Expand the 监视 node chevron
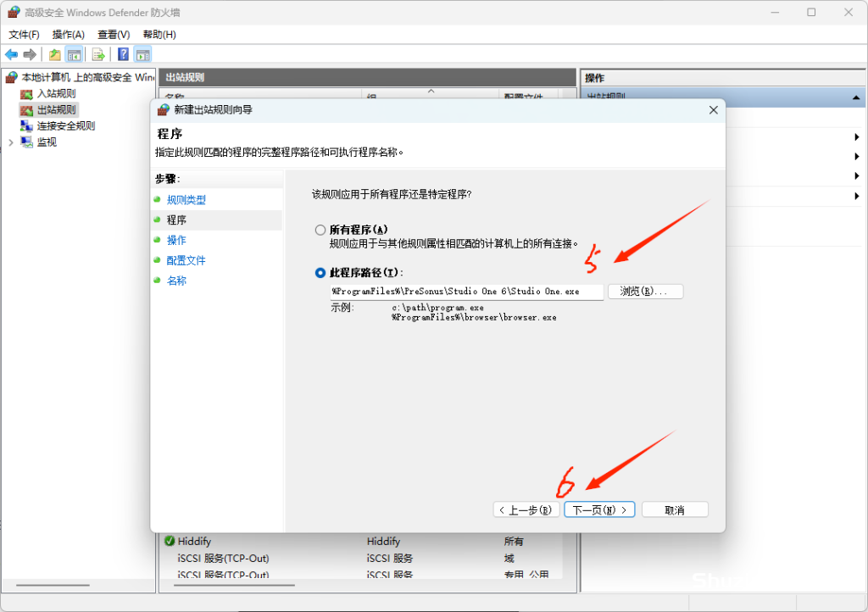868x612 pixels. (11, 142)
